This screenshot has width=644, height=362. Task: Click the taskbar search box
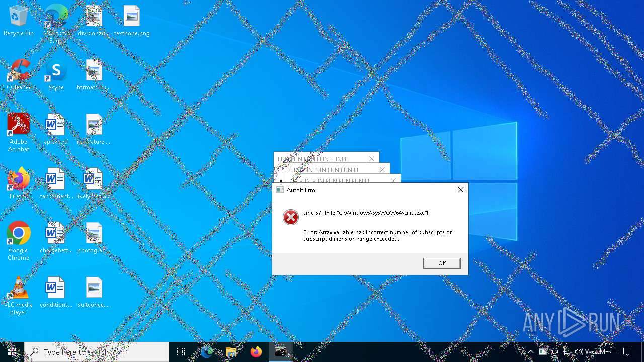pyautogui.click(x=97, y=352)
